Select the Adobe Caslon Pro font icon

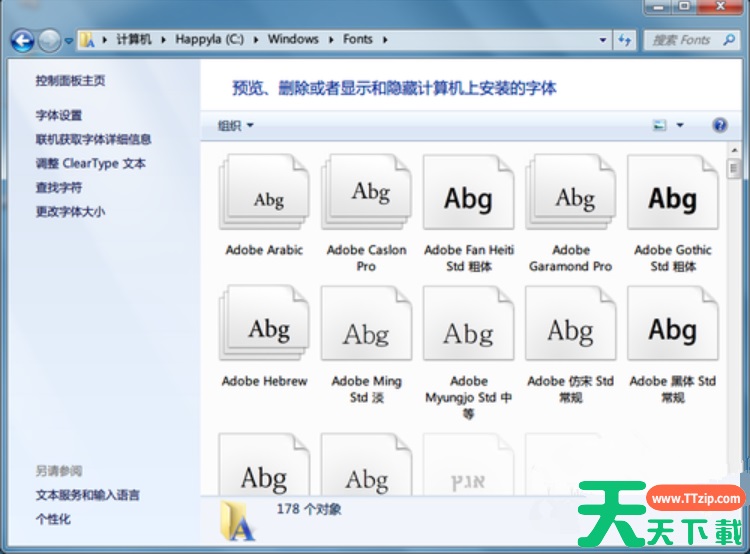366,196
